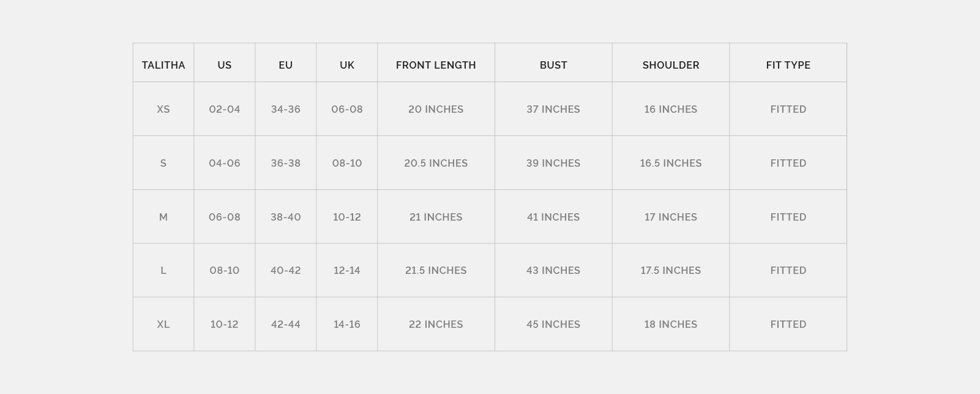
Task: Click the UK column header
Action: pos(347,65)
